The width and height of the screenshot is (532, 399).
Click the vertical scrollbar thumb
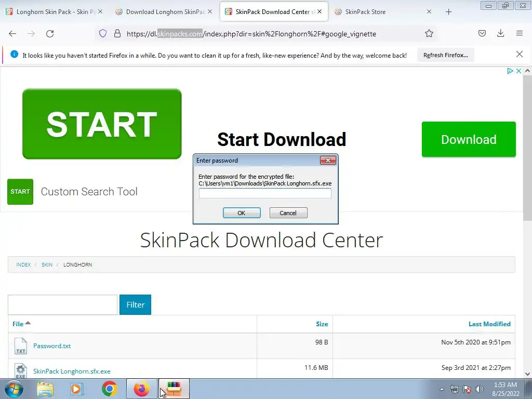tap(528, 148)
